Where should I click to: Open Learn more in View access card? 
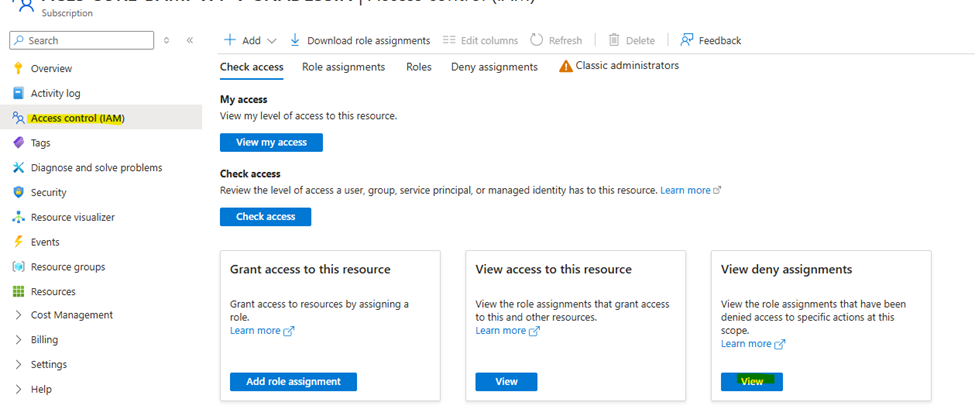click(x=507, y=331)
